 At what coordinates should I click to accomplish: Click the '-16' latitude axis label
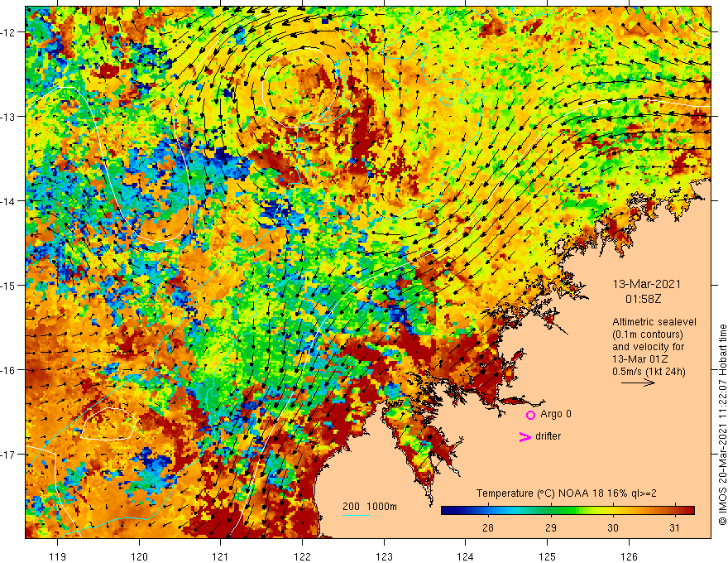(9, 370)
